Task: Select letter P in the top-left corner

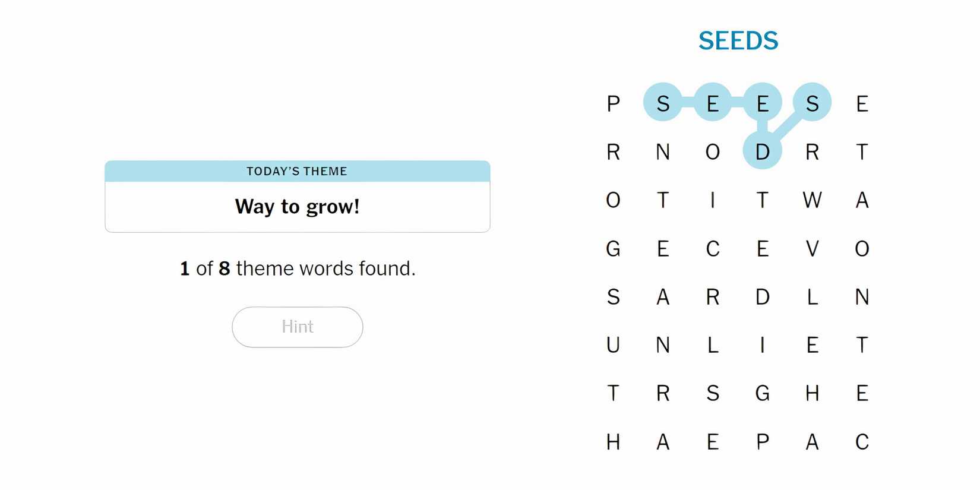Action: [613, 103]
